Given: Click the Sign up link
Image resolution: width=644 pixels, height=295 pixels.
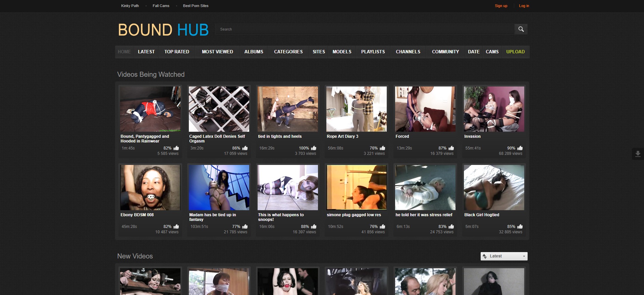Looking at the screenshot, I should point(501,6).
